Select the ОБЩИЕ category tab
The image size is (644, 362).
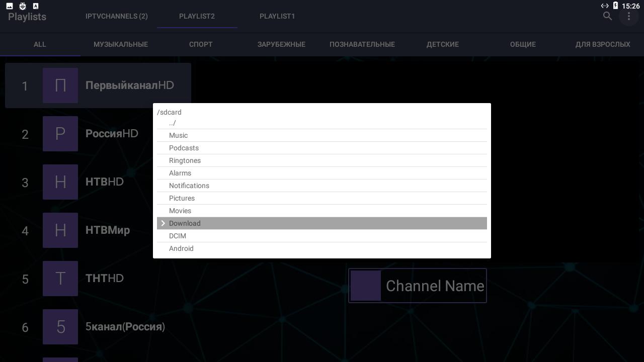coord(523,44)
